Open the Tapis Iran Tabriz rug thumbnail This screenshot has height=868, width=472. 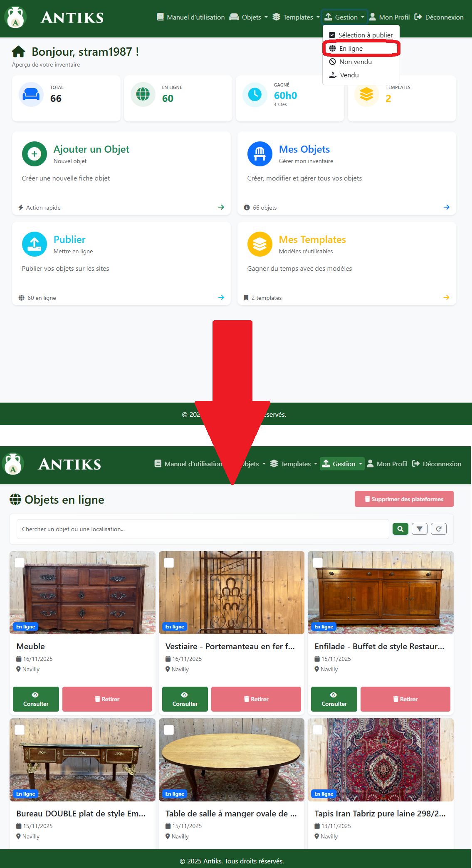381,760
